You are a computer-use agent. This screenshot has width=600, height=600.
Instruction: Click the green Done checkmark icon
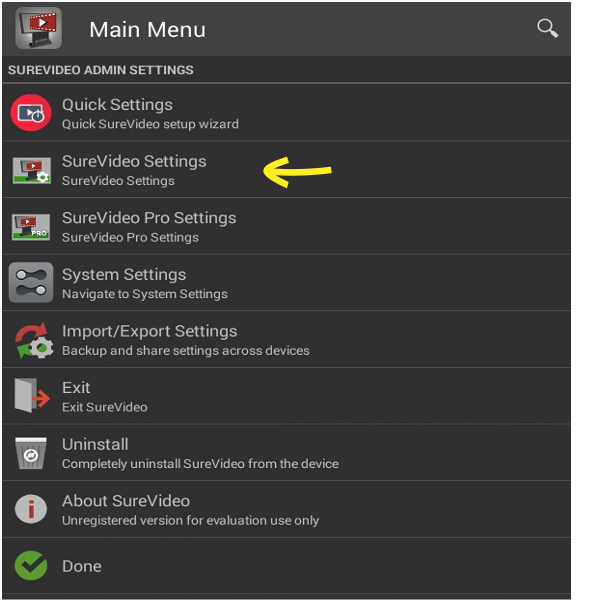coord(31,566)
